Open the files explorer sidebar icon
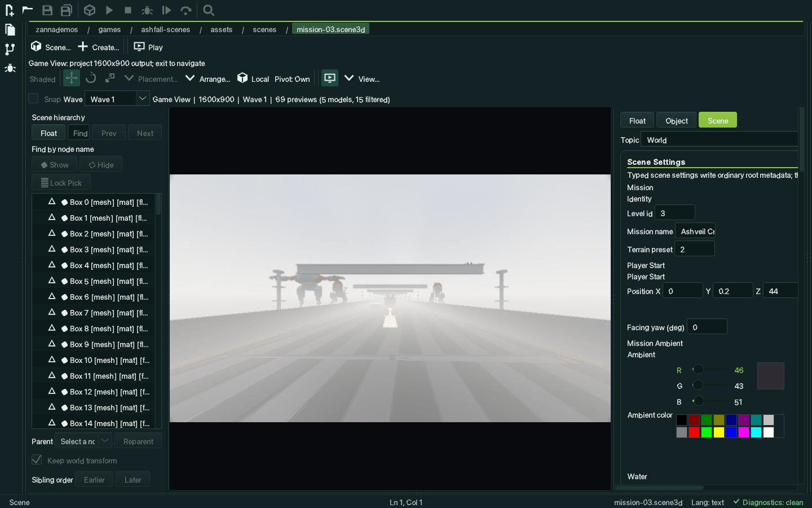 pyautogui.click(x=10, y=30)
